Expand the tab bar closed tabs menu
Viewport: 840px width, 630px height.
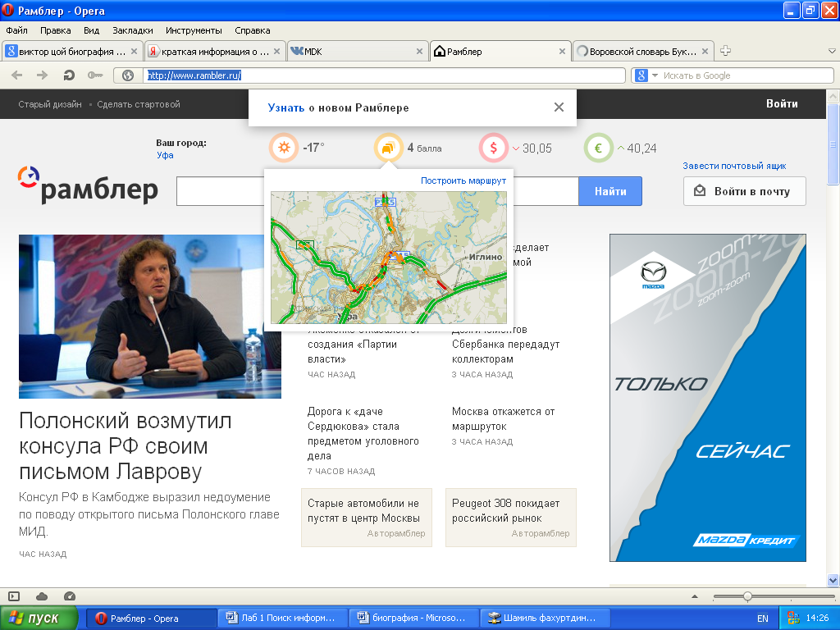coord(832,52)
